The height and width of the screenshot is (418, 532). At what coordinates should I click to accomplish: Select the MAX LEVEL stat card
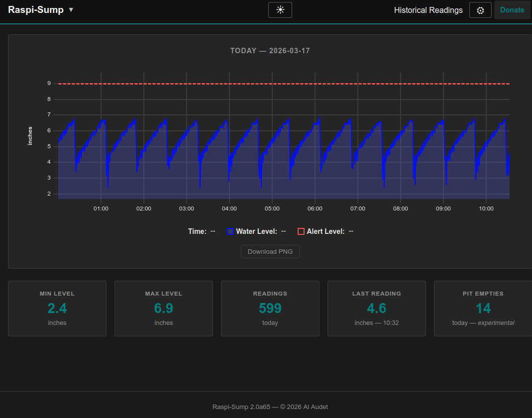pyautogui.click(x=163, y=309)
